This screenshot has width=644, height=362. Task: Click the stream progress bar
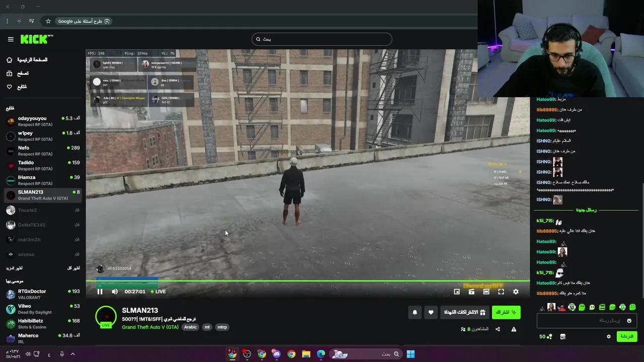(308, 281)
